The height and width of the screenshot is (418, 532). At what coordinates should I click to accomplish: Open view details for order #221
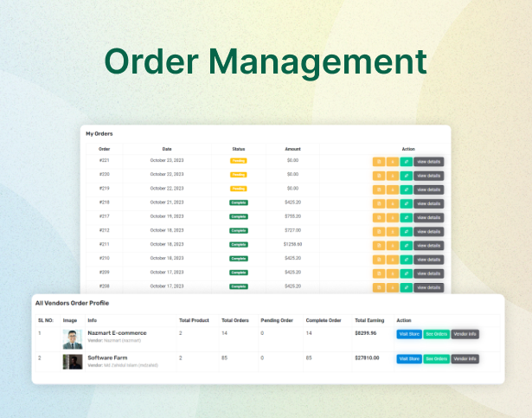tap(428, 161)
